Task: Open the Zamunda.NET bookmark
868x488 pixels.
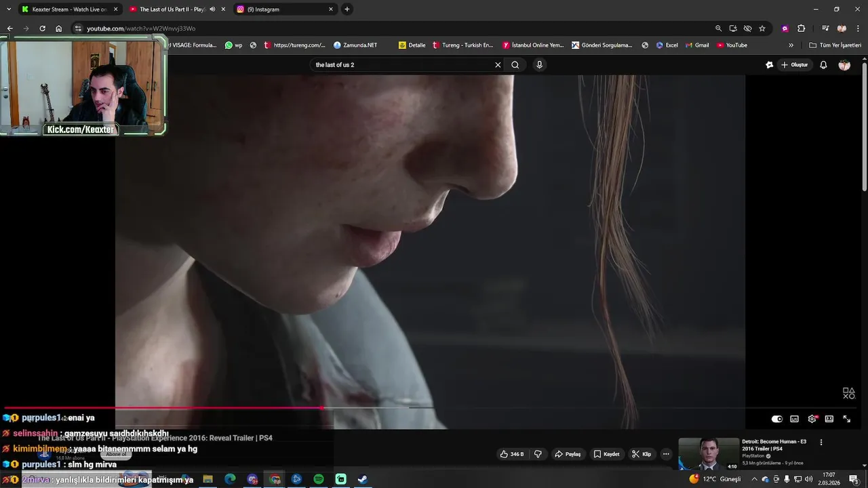Action: 355,45
